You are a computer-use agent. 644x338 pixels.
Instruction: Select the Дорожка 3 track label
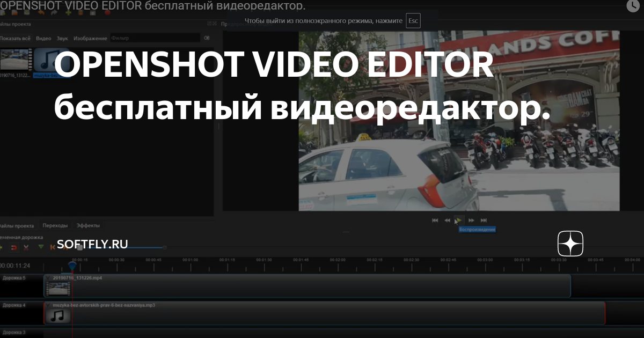pyautogui.click(x=14, y=333)
